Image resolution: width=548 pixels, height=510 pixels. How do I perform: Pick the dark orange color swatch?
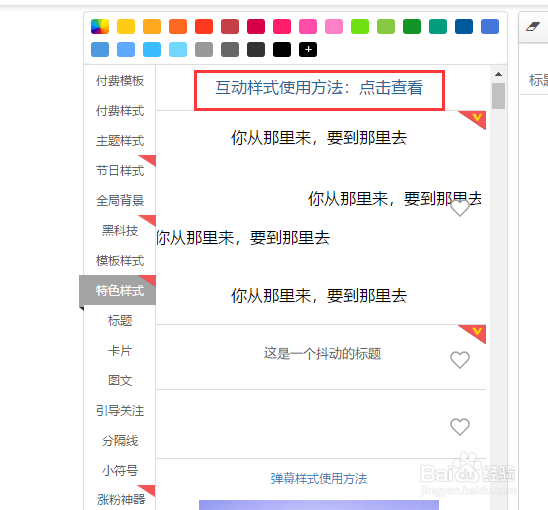pos(178,27)
